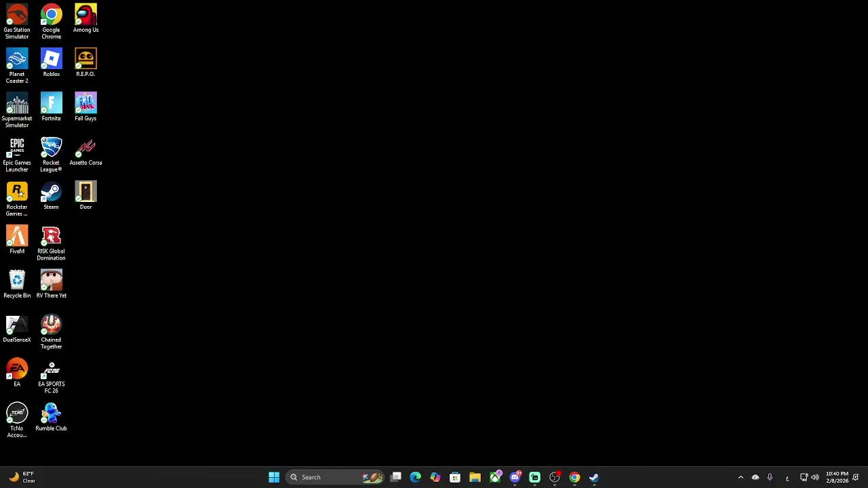Click the Fortnite desktop icon
868x488 pixels.
tap(51, 106)
